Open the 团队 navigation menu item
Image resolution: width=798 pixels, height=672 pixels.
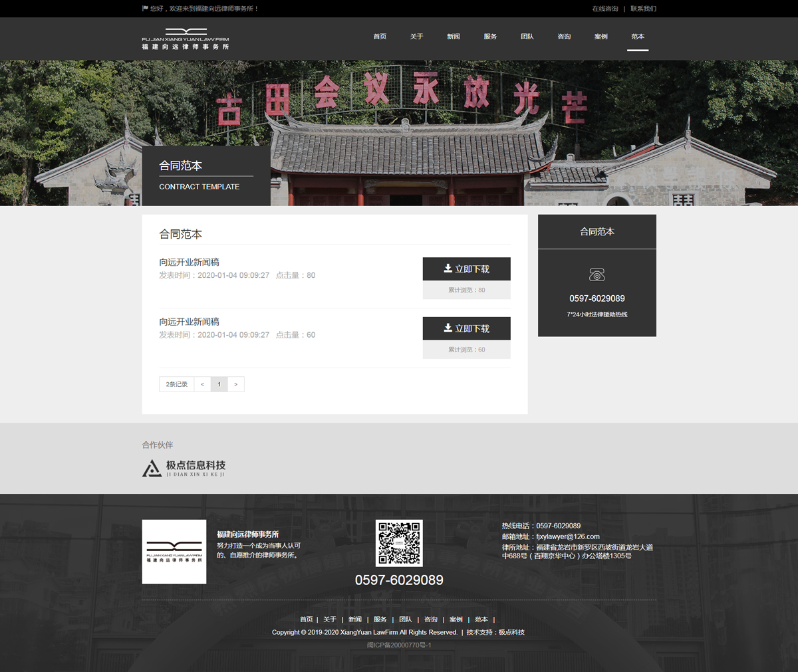(x=527, y=37)
